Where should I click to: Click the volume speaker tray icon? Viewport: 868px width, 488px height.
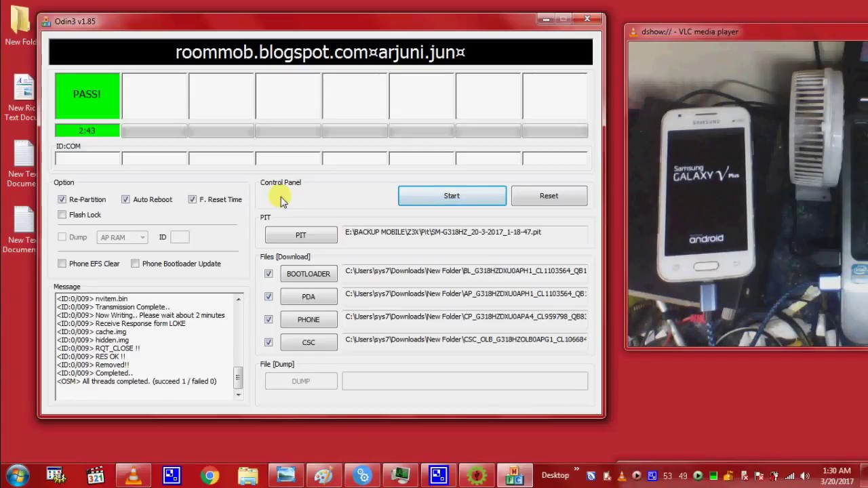(x=804, y=476)
